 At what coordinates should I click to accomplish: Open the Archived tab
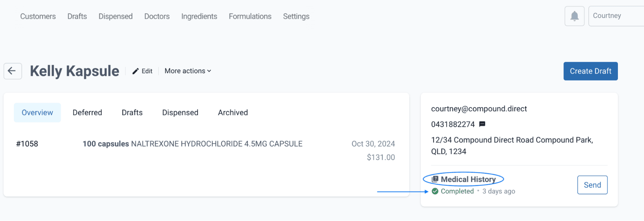coord(233,112)
